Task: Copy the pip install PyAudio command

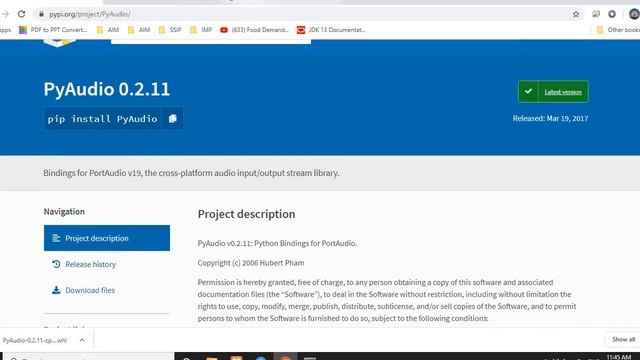Action: [173, 119]
